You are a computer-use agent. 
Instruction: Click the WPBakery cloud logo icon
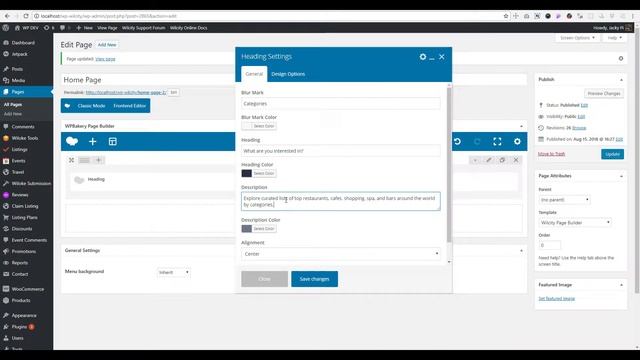72,141
